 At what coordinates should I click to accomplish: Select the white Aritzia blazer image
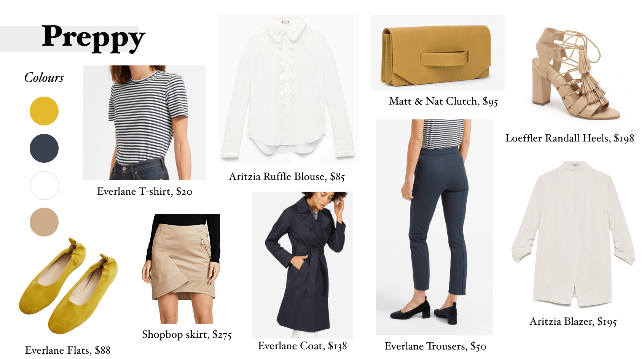point(574,235)
